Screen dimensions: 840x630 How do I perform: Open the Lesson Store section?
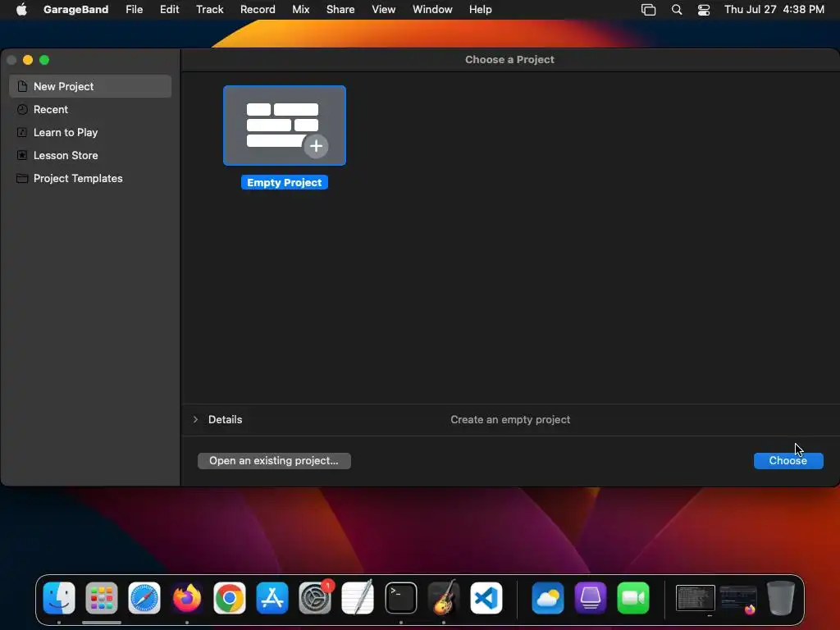pos(90,155)
